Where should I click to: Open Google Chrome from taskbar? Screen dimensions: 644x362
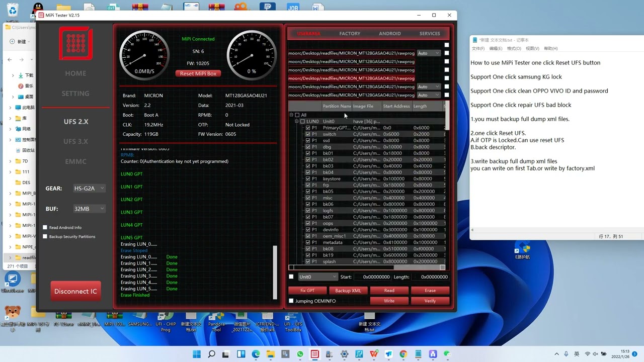pos(404,354)
